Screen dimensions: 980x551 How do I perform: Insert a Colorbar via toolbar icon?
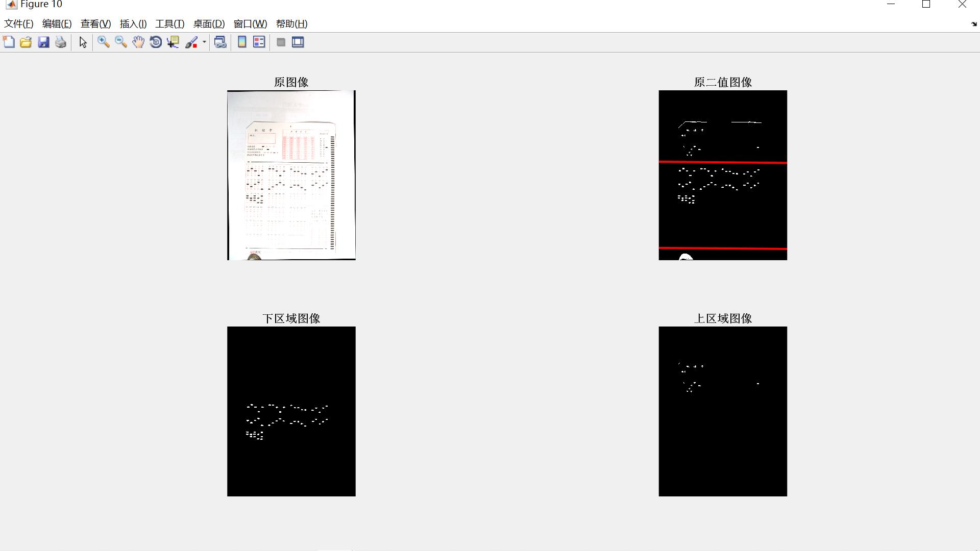242,42
